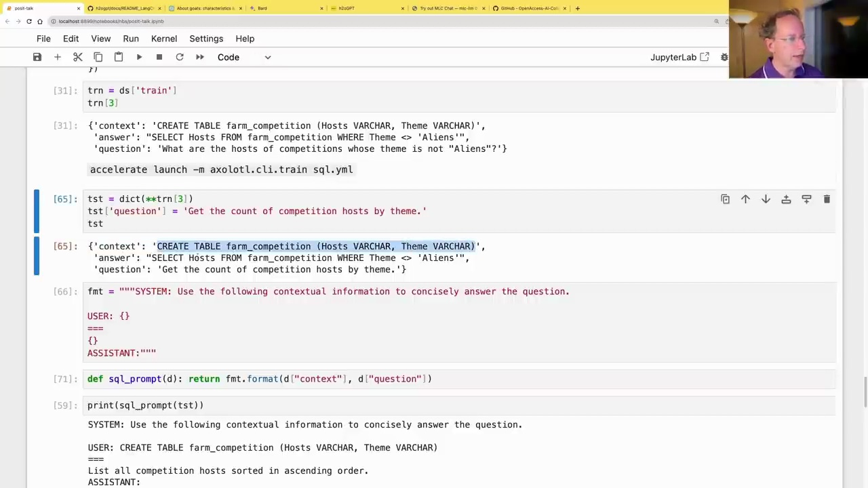The height and width of the screenshot is (488, 868).
Task: Go back with browser back arrow
Action: 7,21
